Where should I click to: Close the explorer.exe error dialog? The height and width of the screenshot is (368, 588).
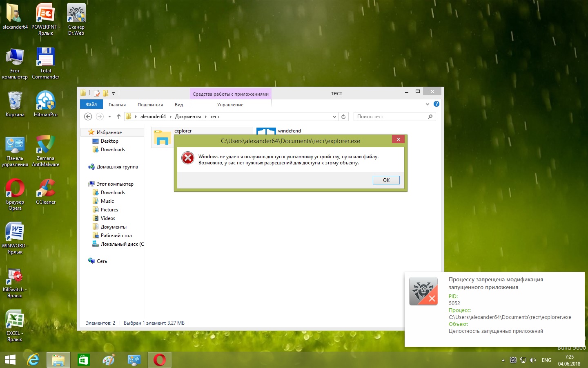(x=398, y=139)
